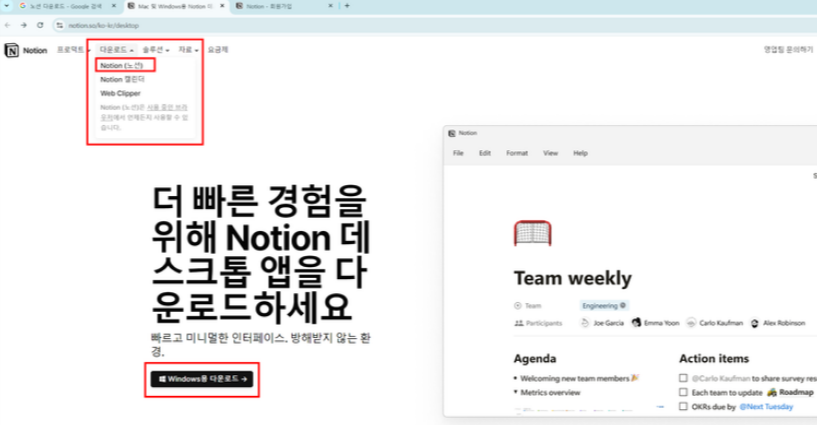Close the Google 검색 browser tab
Screen dimensions: 817x425
(114, 6)
